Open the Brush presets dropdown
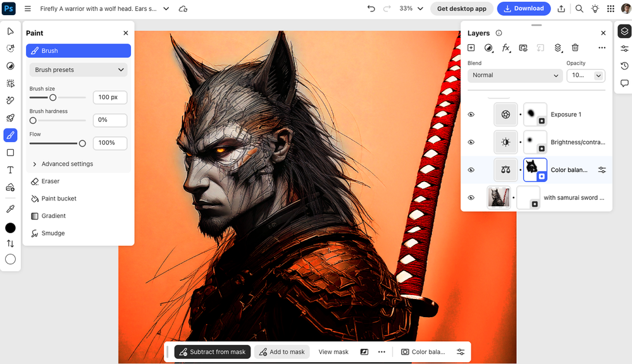Image resolution: width=632 pixels, height=364 pixels. pyautogui.click(x=78, y=70)
